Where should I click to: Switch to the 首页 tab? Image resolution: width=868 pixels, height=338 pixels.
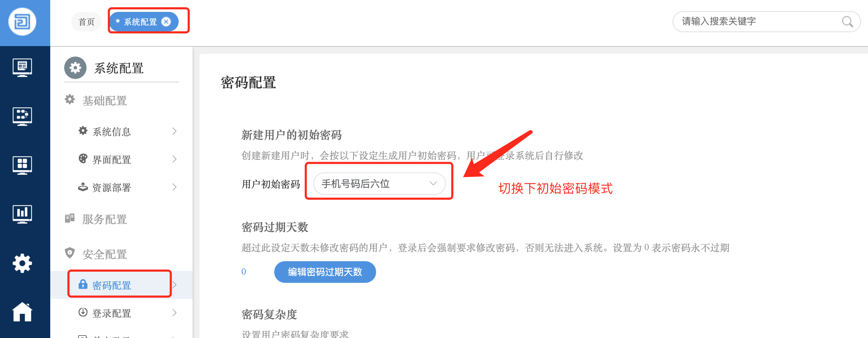(87, 22)
